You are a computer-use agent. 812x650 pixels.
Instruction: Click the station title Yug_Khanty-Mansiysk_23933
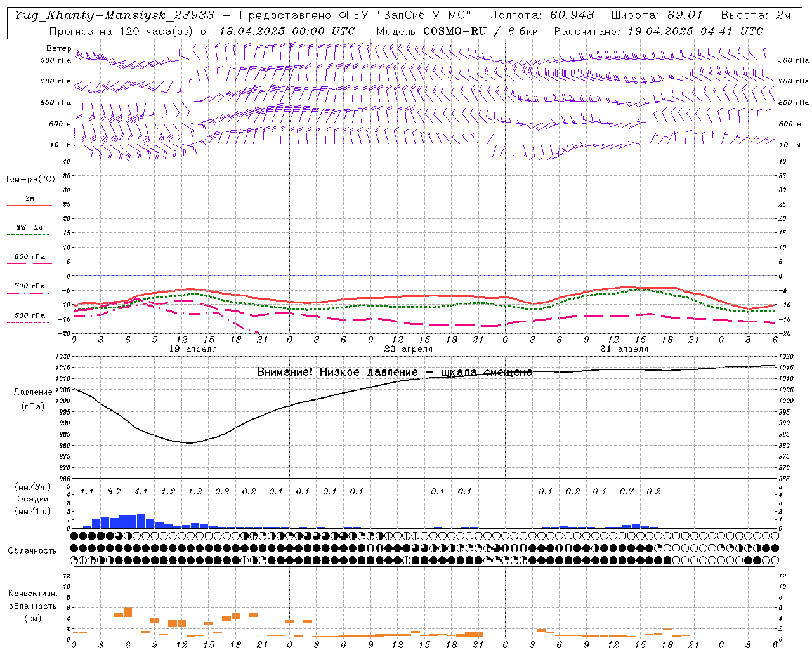[x=114, y=15]
